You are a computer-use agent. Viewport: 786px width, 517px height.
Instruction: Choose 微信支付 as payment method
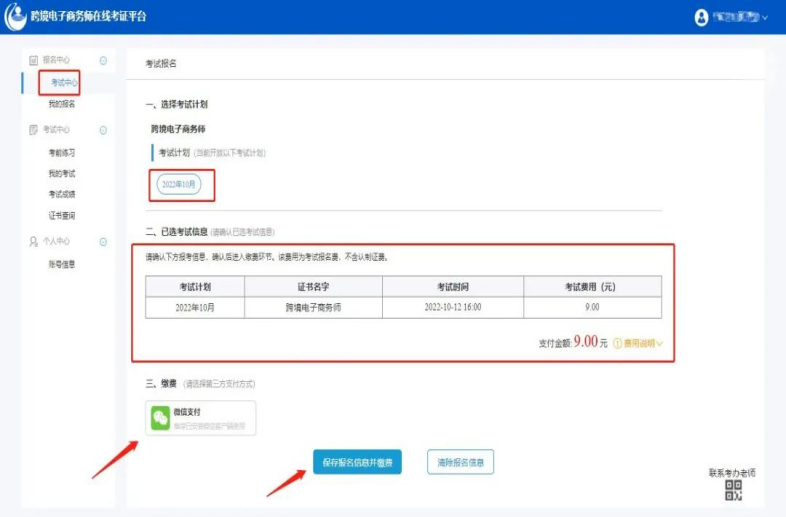point(202,418)
